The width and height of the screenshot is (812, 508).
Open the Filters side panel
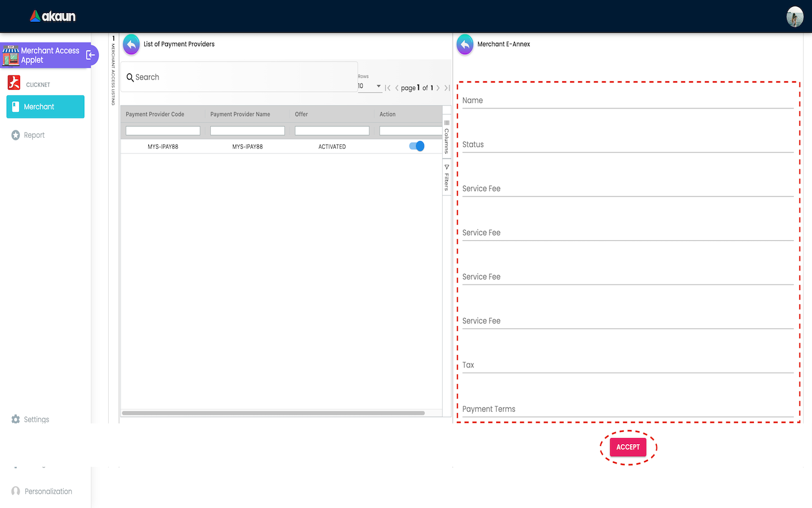pyautogui.click(x=447, y=178)
